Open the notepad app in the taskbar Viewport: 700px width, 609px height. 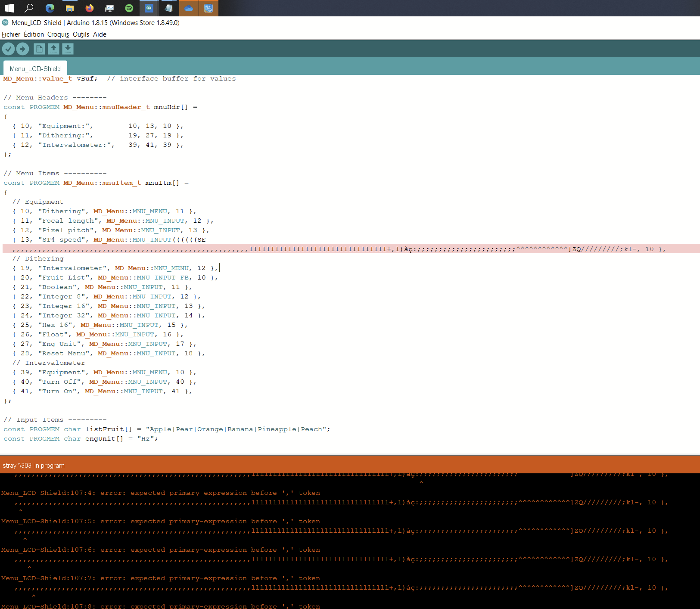(x=169, y=8)
